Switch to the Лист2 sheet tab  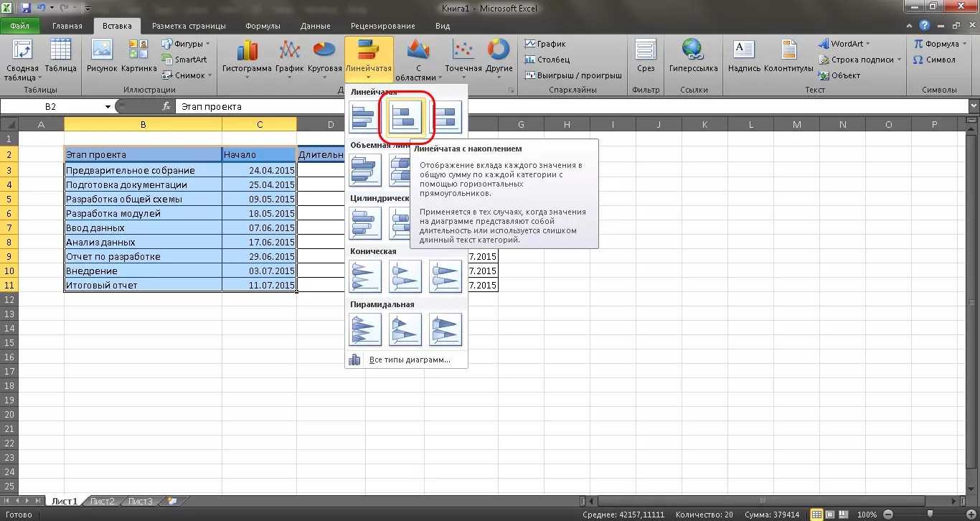point(102,501)
